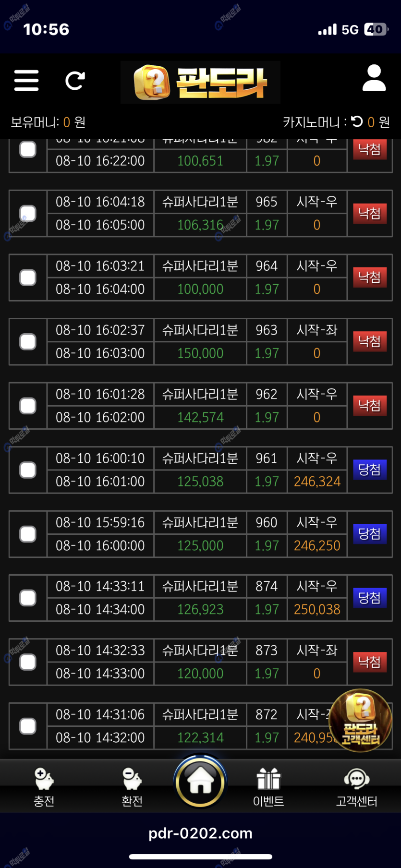Tap the 보유머니 balance text
Screen dimensions: 401x868
pos(48,122)
